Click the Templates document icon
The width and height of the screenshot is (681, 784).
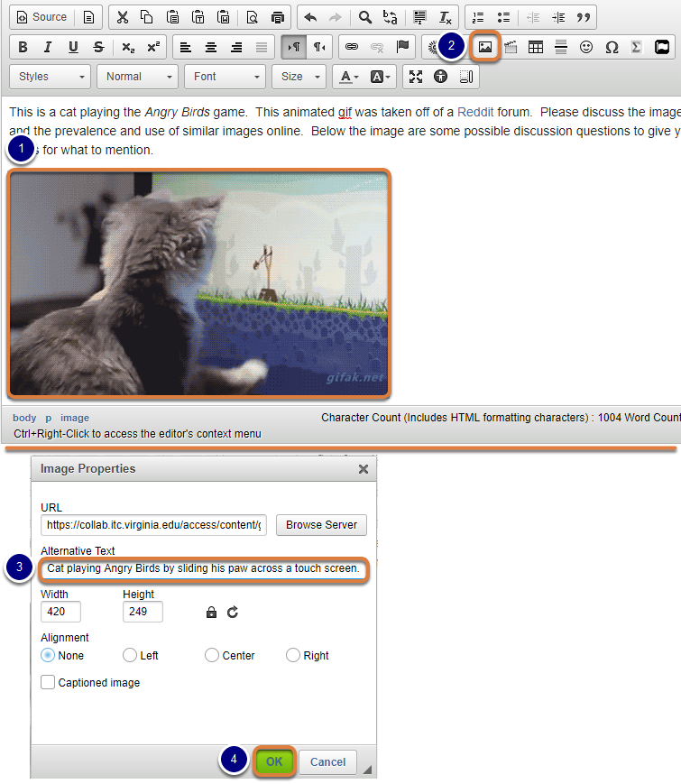pyautogui.click(x=88, y=17)
